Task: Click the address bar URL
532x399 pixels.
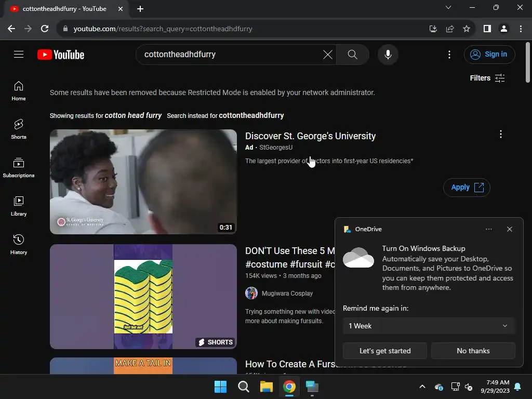Action: coord(163,29)
